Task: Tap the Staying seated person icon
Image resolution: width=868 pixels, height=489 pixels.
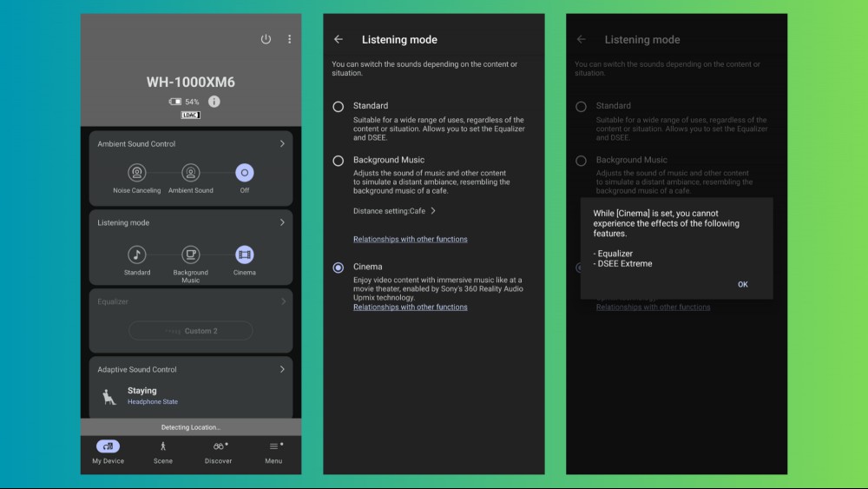Action: (x=109, y=397)
